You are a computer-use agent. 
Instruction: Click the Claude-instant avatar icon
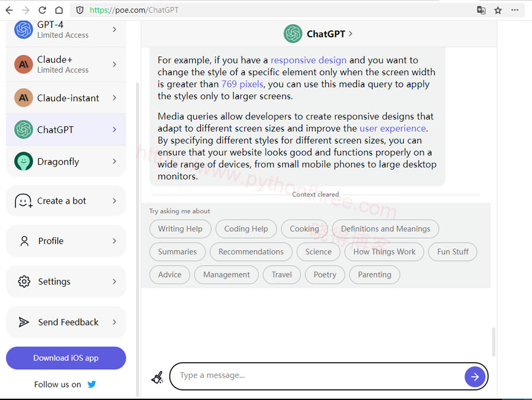click(24, 98)
